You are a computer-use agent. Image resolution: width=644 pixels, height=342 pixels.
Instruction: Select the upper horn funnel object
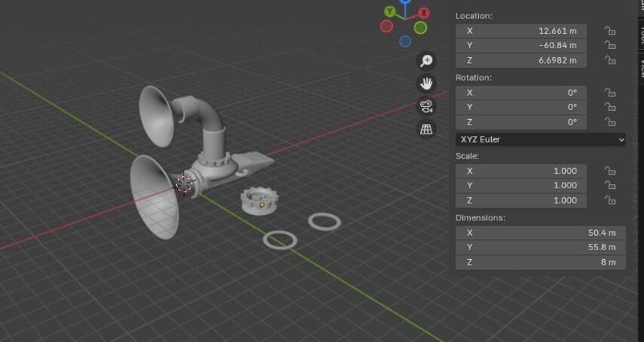click(156, 116)
